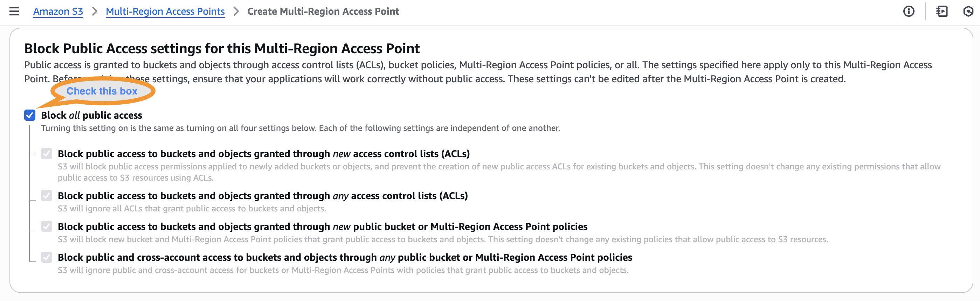Screen dimensions: 980x301
Task: Toggle checkbox for blocking new ACLs access
Action: (47, 154)
